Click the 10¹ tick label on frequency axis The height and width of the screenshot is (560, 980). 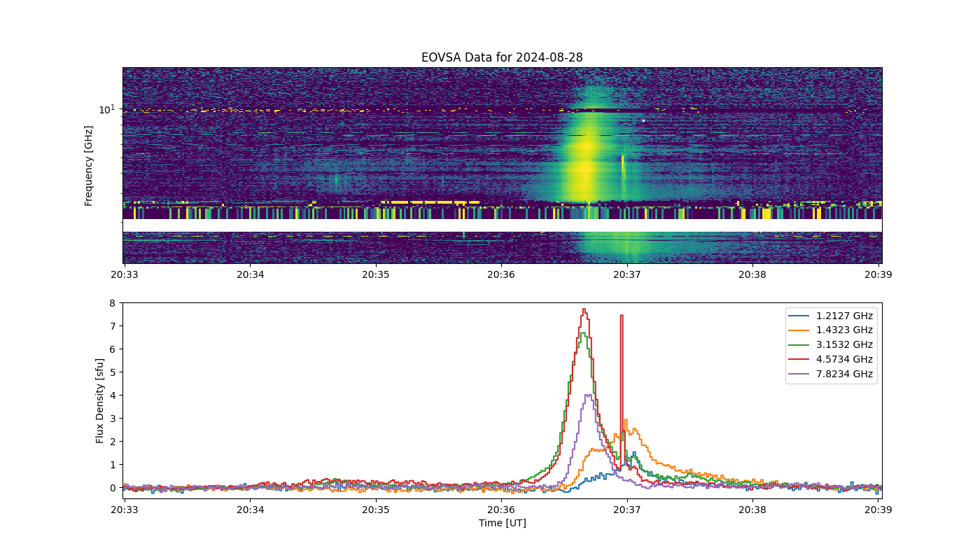[106, 108]
